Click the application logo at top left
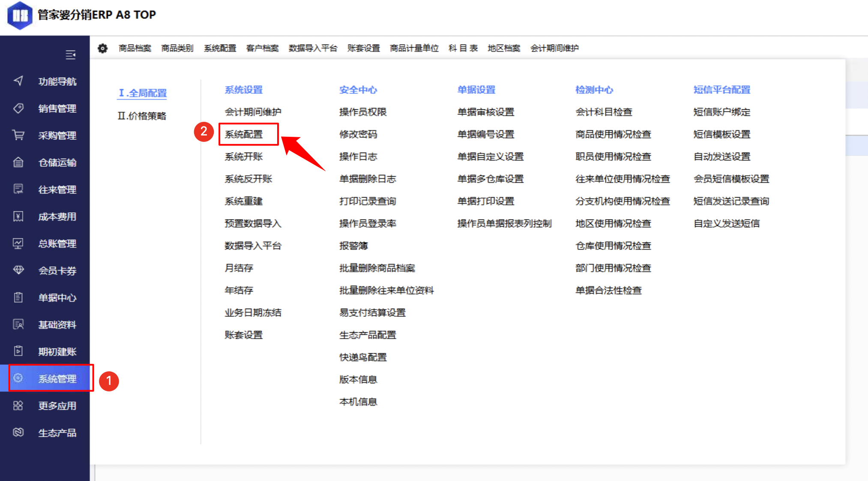Image resolution: width=868 pixels, height=481 pixels. (x=20, y=15)
